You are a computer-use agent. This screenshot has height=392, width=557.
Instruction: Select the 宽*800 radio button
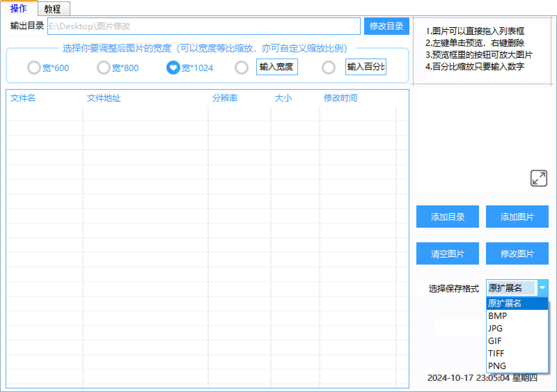pos(103,68)
